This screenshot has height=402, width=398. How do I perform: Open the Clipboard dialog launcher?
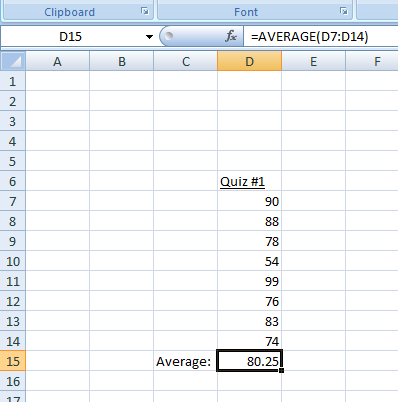pos(145,11)
